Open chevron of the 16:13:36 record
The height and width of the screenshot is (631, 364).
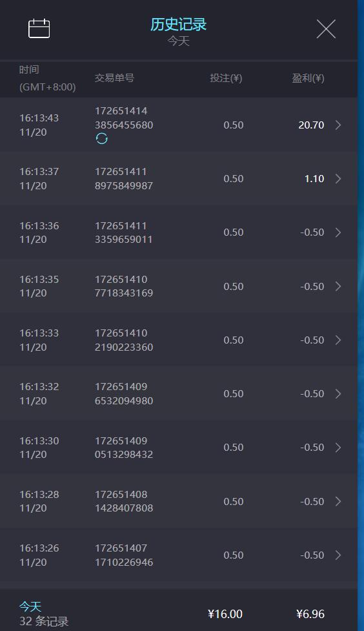pyautogui.click(x=338, y=233)
